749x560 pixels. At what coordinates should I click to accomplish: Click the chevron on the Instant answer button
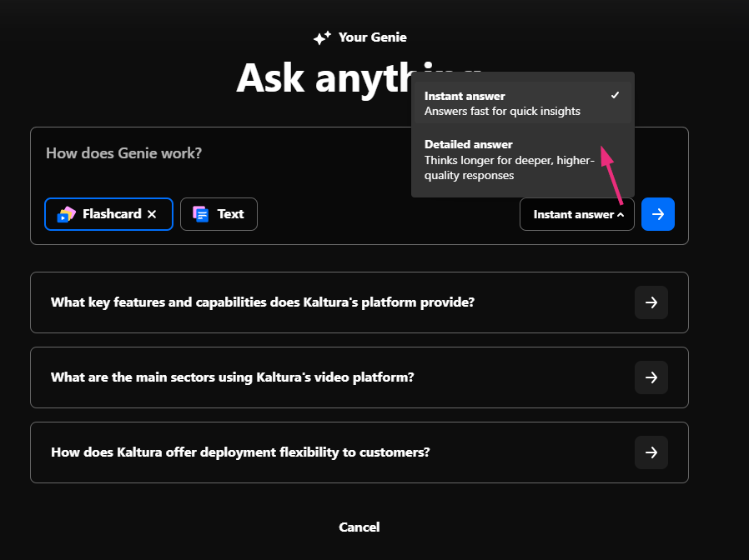click(621, 215)
